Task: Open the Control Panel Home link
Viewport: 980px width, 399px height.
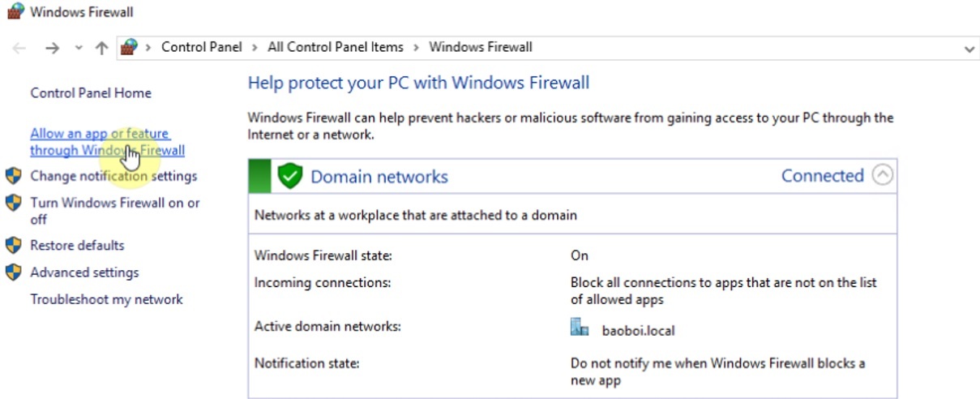Action: (x=91, y=93)
